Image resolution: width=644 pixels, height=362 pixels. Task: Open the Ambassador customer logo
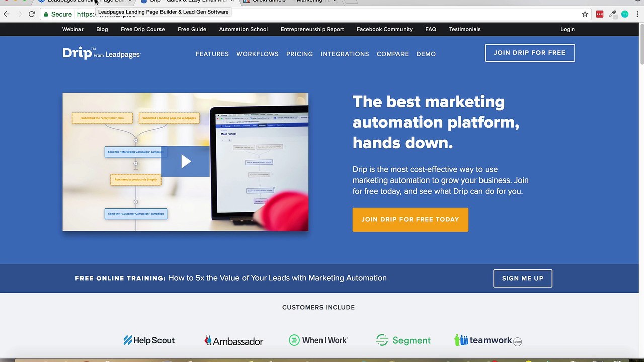233,341
